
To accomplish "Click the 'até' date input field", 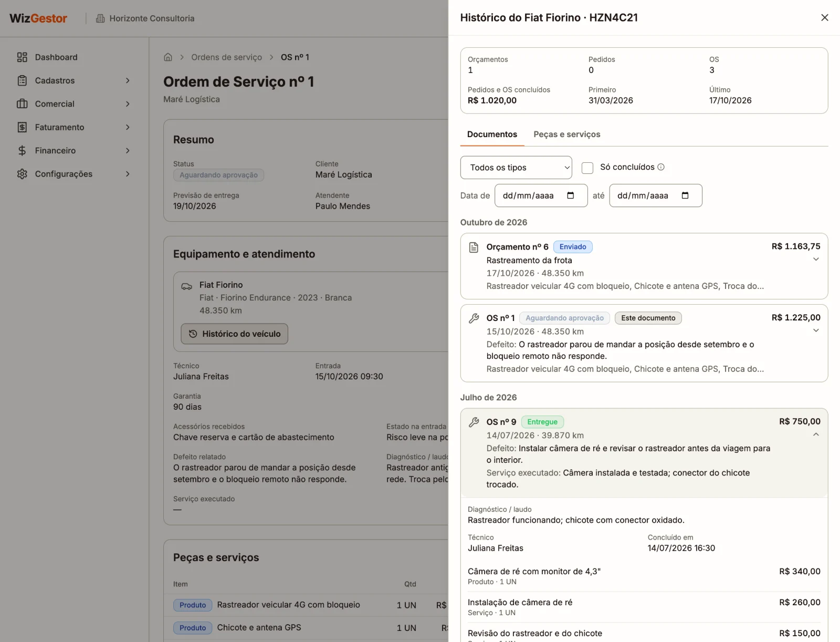I will [656, 195].
